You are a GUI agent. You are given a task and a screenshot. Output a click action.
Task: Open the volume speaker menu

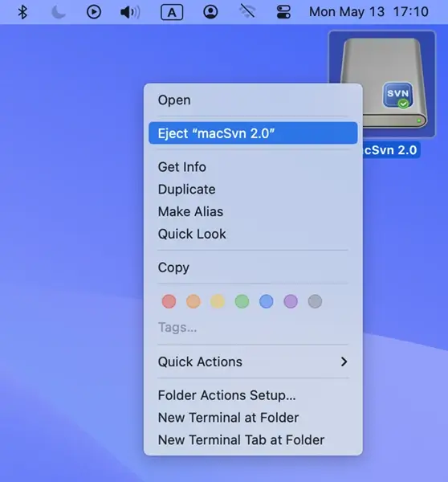130,12
